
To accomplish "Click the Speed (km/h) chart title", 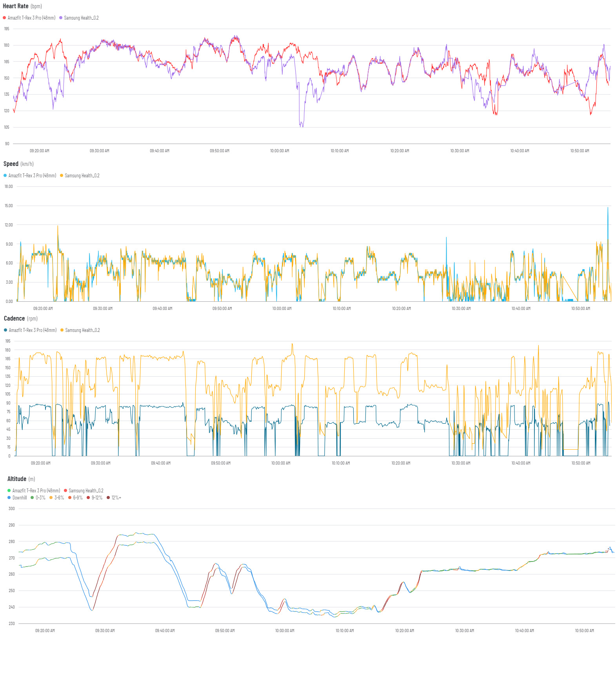I will 18,164.
